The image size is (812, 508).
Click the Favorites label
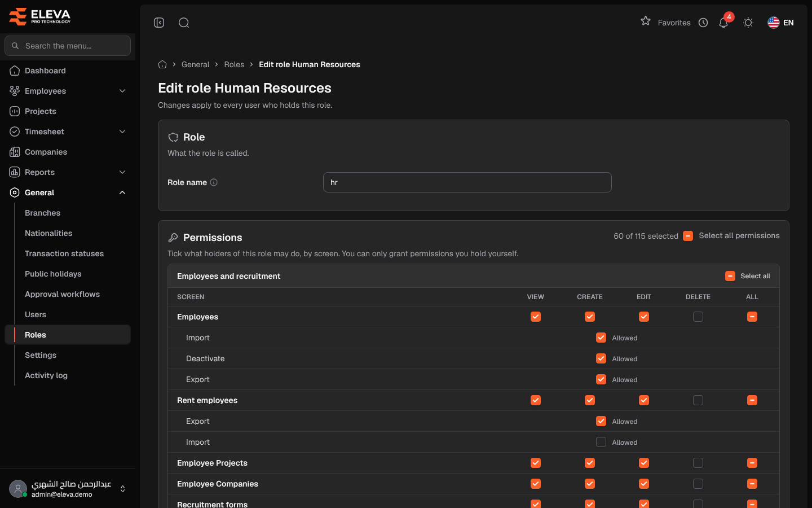pyautogui.click(x=674, y=23)
